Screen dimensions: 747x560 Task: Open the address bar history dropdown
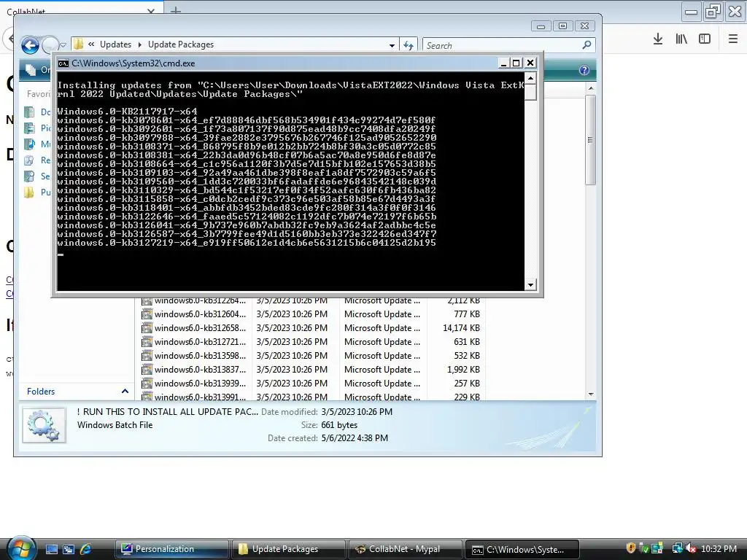392,45
